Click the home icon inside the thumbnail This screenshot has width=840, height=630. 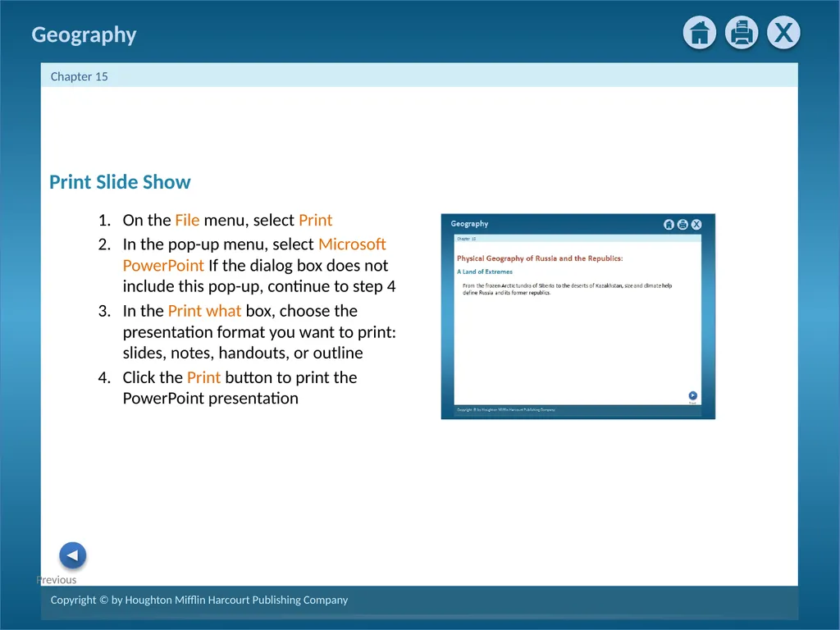pos(669,225)
